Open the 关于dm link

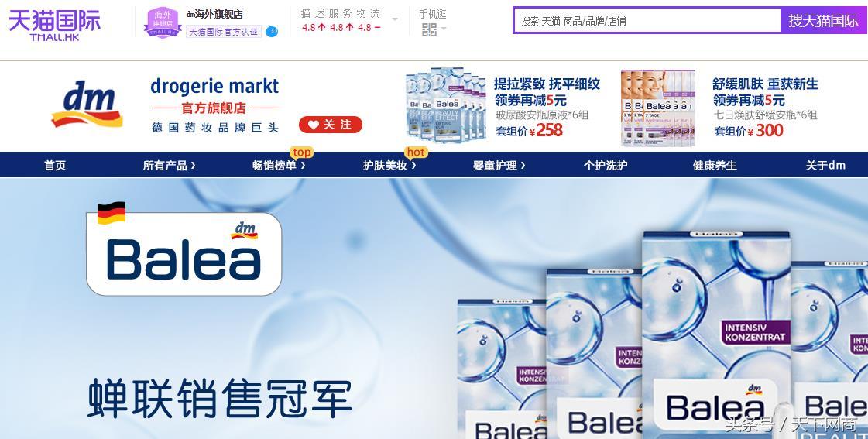(825, 165)
